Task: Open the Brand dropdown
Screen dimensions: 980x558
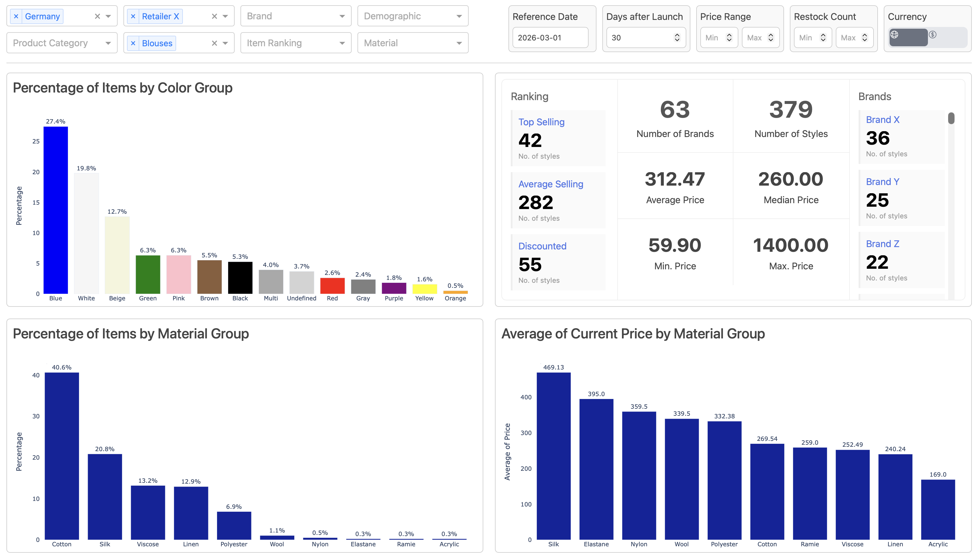Action: point(342,16)
